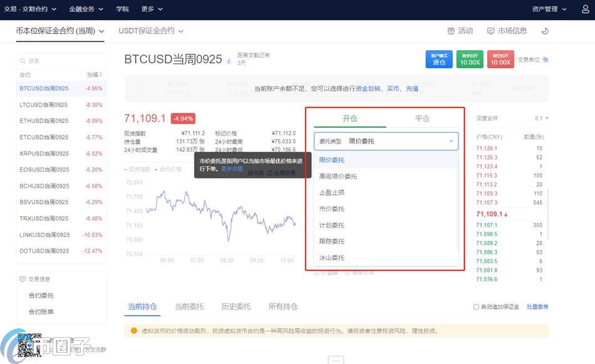This screenshot has width=595, height=364.
Task: Click the 张幅 sort arrows icon
Action: coord(101,75)
